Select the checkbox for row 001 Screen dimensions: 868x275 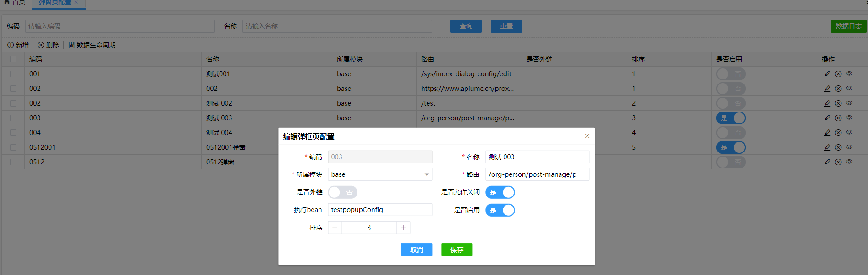point(13,74)
